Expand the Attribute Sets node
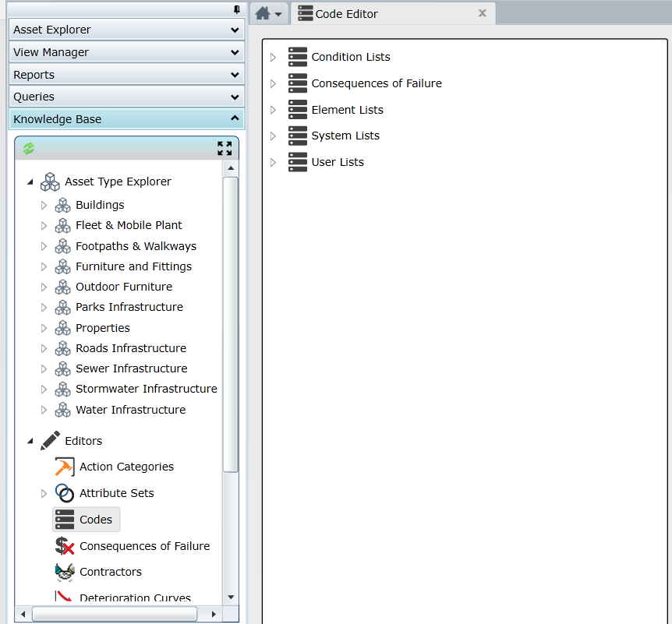Viewport: 672px width, 624px height. [x=44, y=493]
